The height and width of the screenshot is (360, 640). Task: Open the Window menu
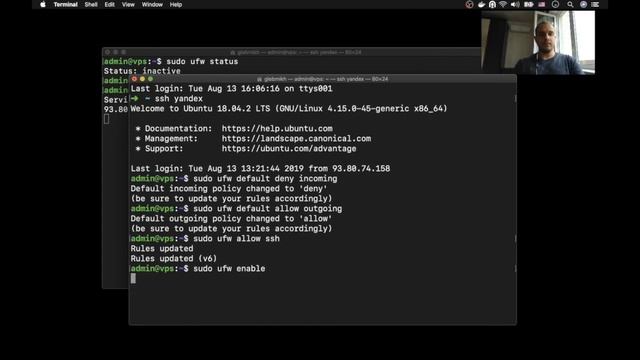pyautogui.click(x=152, y=4)
